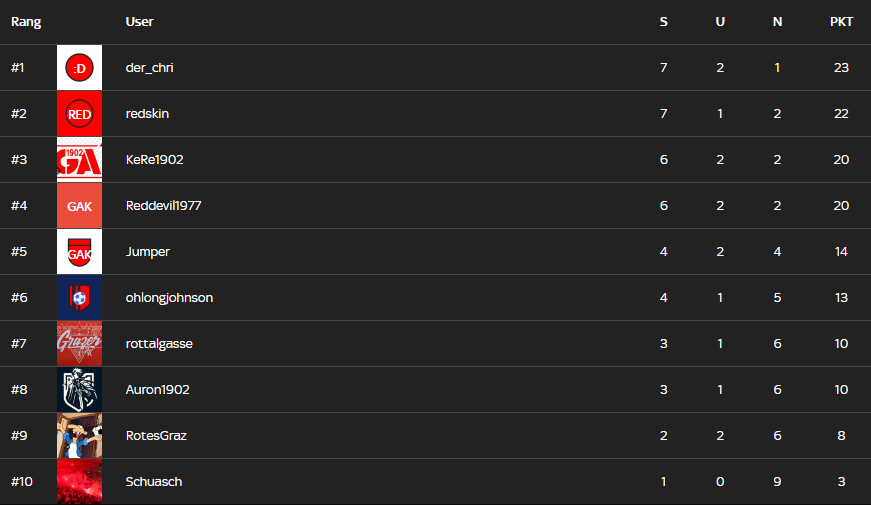Screen dimensions: 871x505
Task: Click redskin's RED circle avatar
Action: click(x=79, y=114)
